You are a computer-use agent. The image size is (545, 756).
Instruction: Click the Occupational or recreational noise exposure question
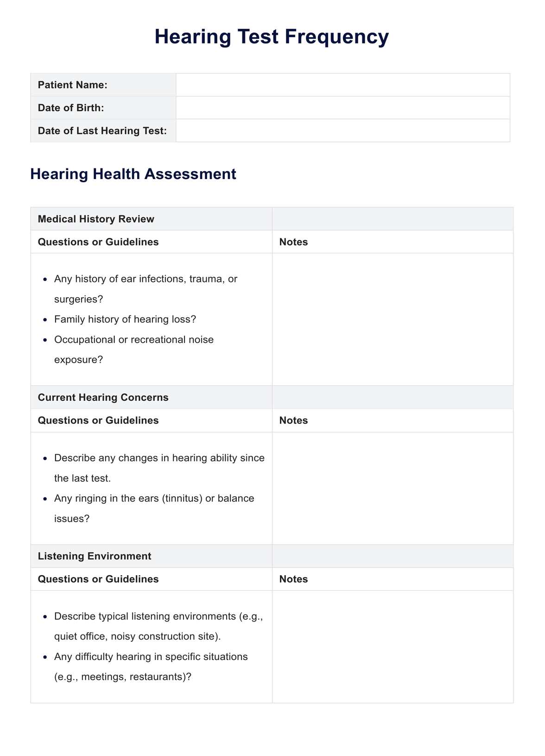[134, 340]
